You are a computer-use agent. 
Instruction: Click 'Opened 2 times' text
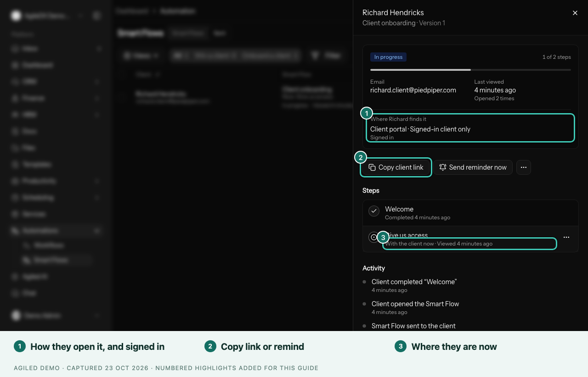point(494,98)
